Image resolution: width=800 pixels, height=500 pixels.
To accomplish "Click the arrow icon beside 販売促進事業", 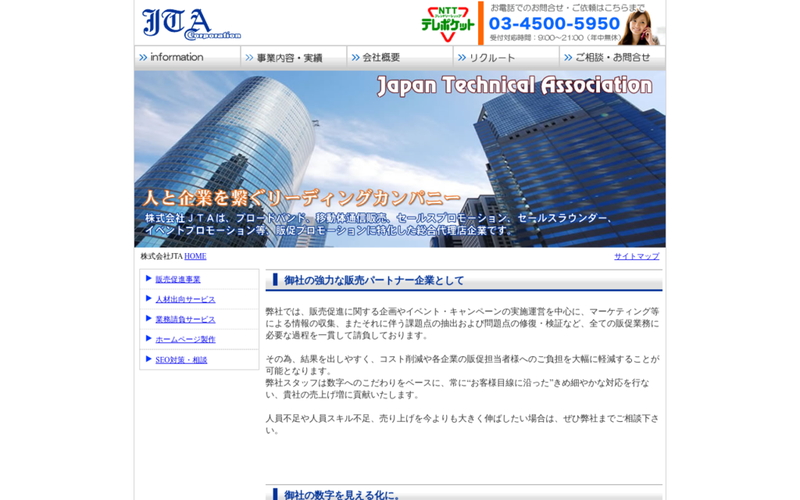I will coord(149,279).
